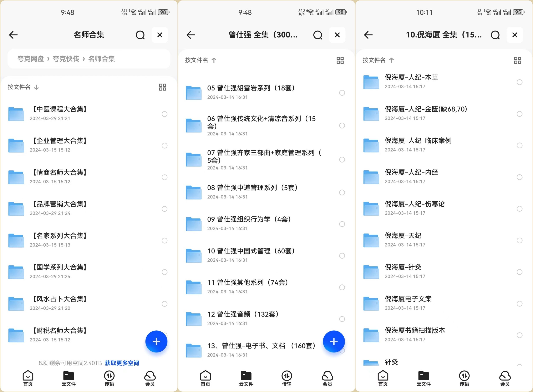Tap back arrow in 曾仕强 全集 screen
533x392 pixels.
[x=191, y=35]
